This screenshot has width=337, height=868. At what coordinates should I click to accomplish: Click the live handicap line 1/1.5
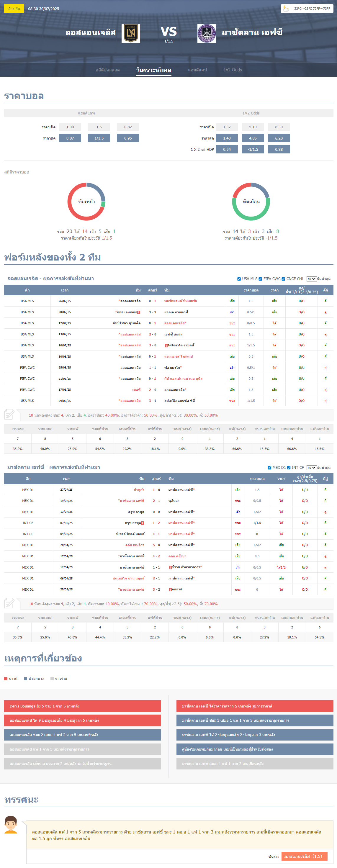coord(99,138)
